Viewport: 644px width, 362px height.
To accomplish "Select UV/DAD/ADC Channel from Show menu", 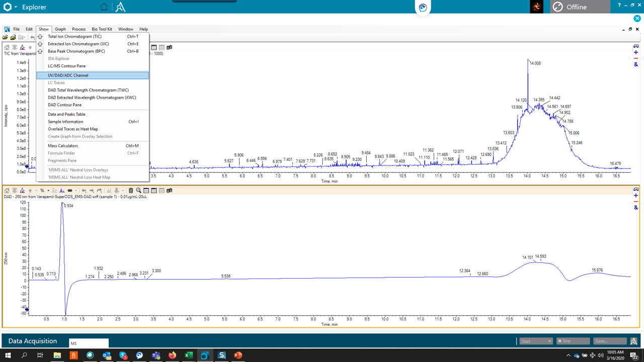I will click(x=68, y=75).
